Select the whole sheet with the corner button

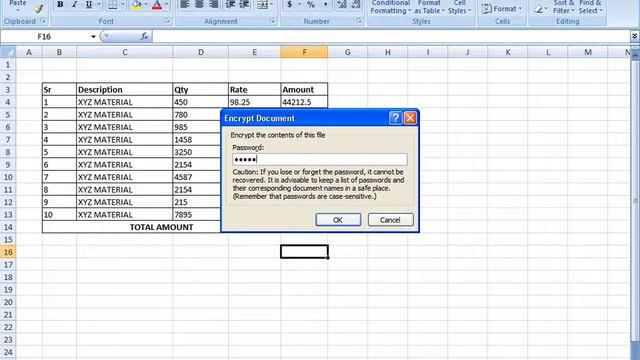click(8, 52)
